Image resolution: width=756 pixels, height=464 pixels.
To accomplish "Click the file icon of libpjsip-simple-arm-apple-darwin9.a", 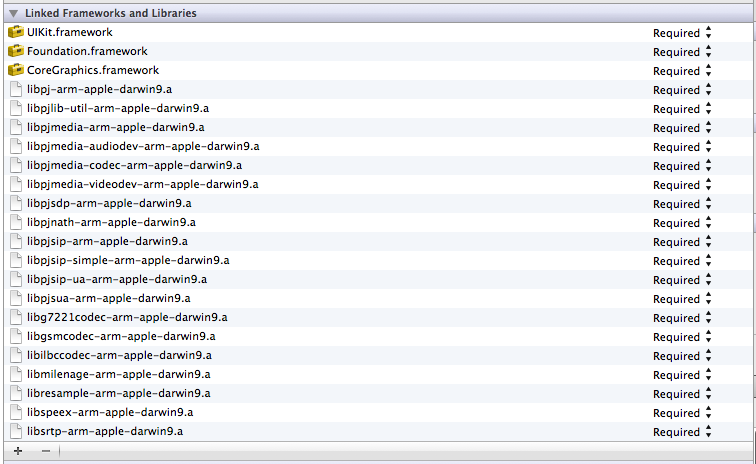I will [x=16, y=260].
